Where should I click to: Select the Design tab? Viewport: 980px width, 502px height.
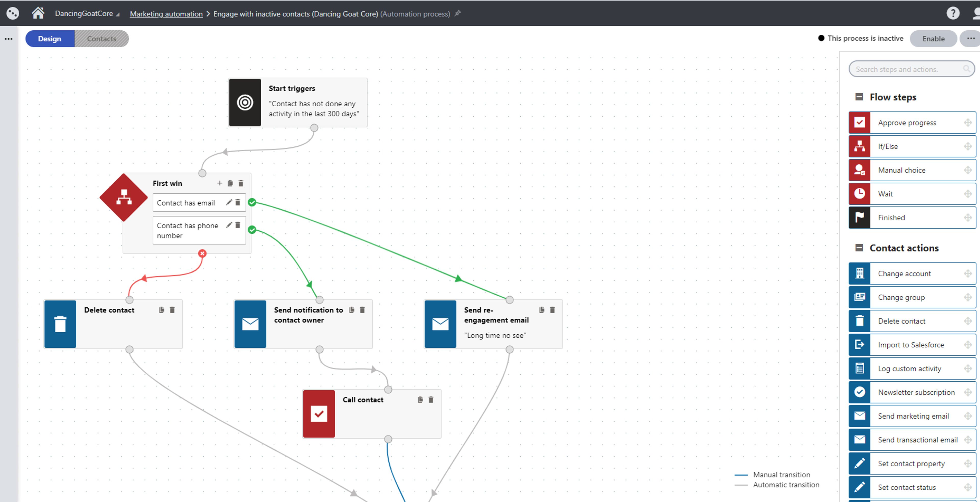pos(50,39)
